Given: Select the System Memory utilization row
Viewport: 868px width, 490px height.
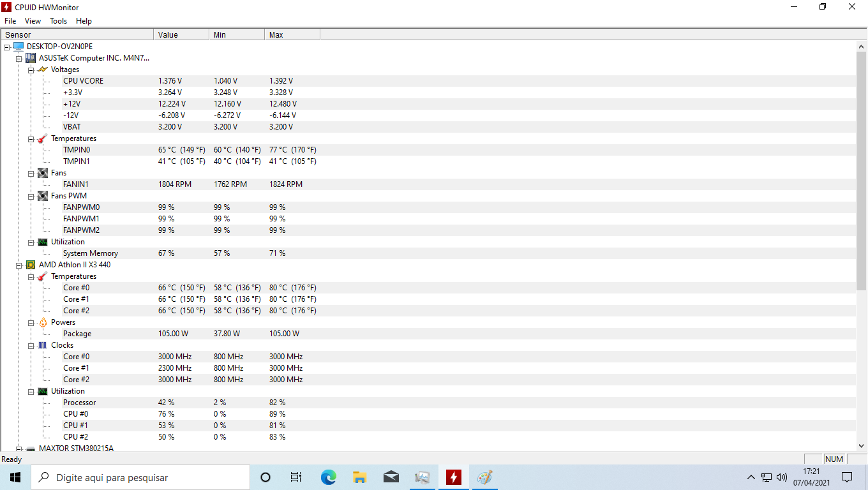Looking at the screenshot, I should [x=428, y=253].
